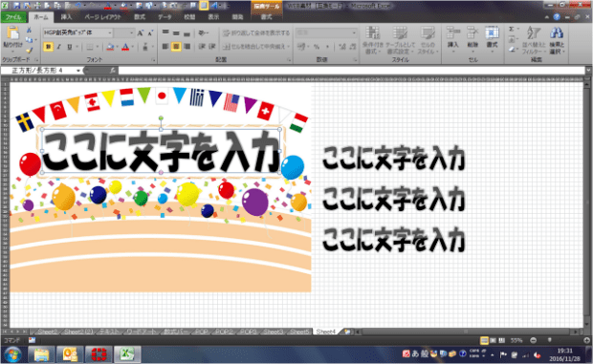The height and width of the screenshot is (364, 593).
Task: Toggle center alignment button
Action: pos(176,47)
